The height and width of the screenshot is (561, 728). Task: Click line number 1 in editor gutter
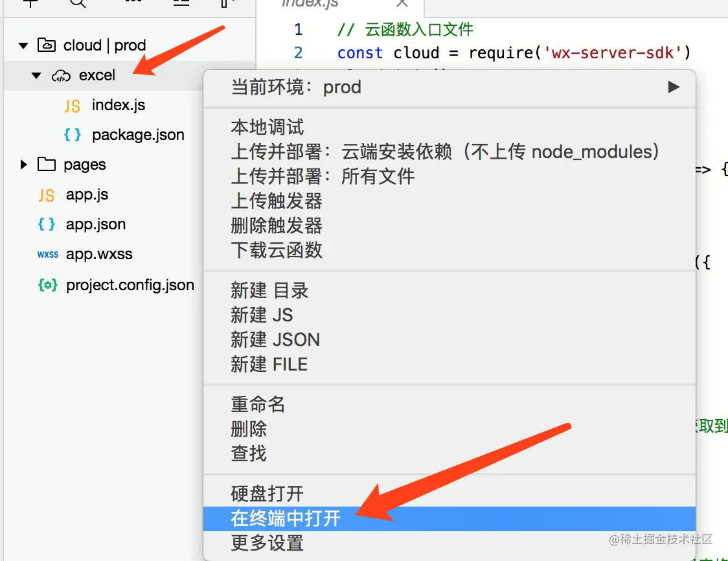pyautogui.click(x=299, y=30)
